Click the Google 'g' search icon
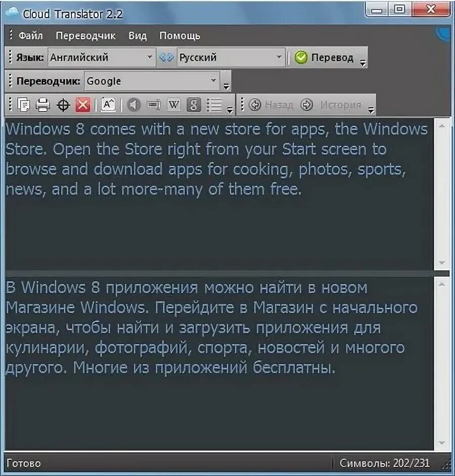455x476 pixels. click(x=194, y=105)
